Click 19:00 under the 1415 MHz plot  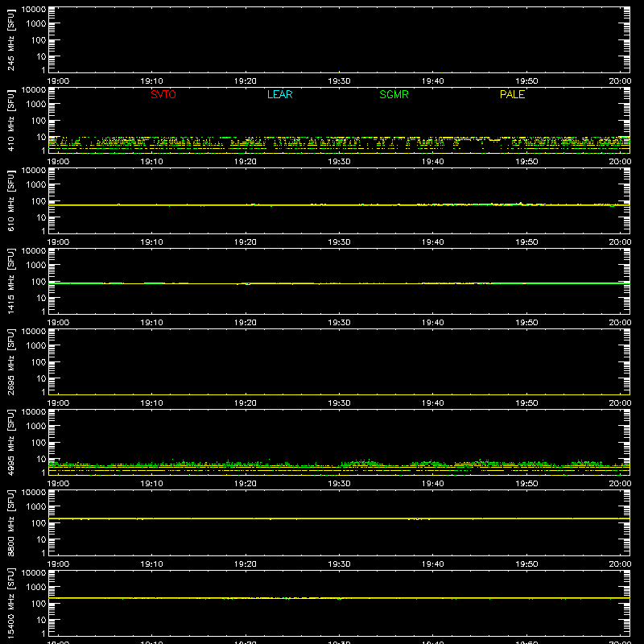pyautogui.click(x=58, y=323)
